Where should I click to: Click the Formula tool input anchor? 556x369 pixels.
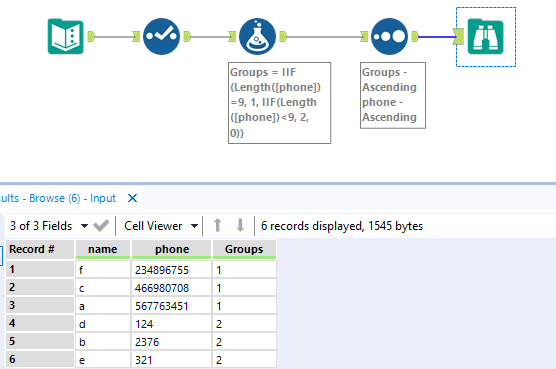(232, 37)
